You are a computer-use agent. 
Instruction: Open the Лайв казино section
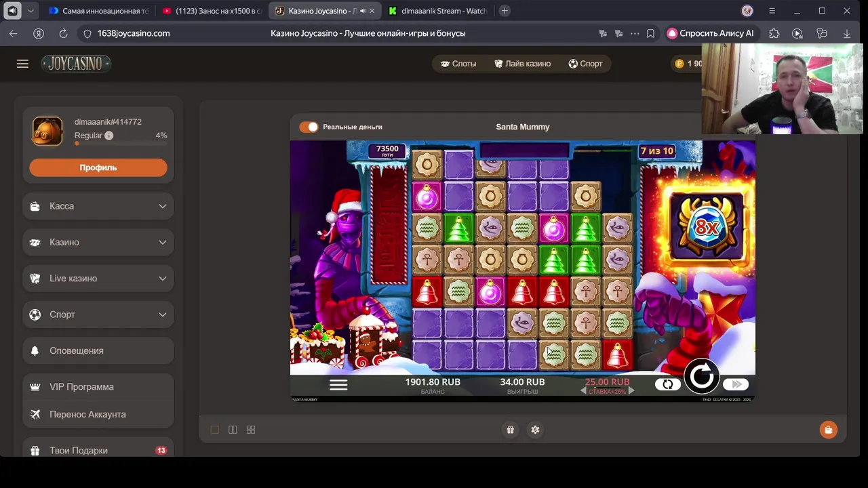tap(522, 64)
